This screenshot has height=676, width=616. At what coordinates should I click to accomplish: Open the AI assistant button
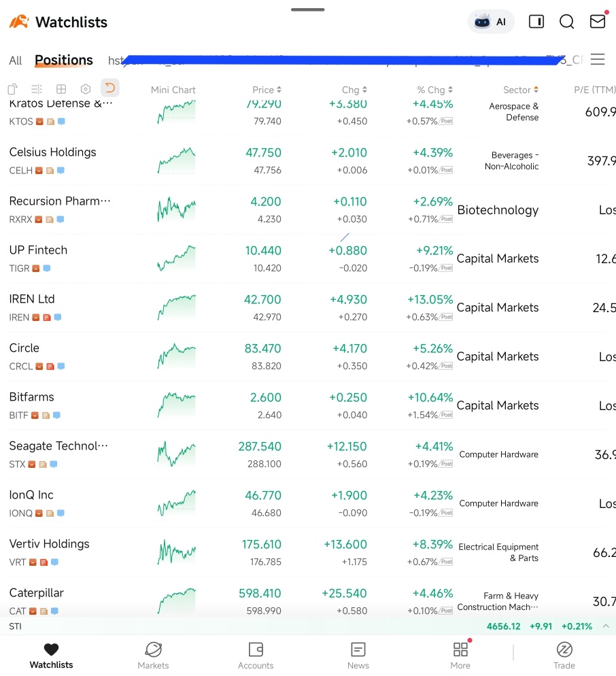click(x=491, y=22)
